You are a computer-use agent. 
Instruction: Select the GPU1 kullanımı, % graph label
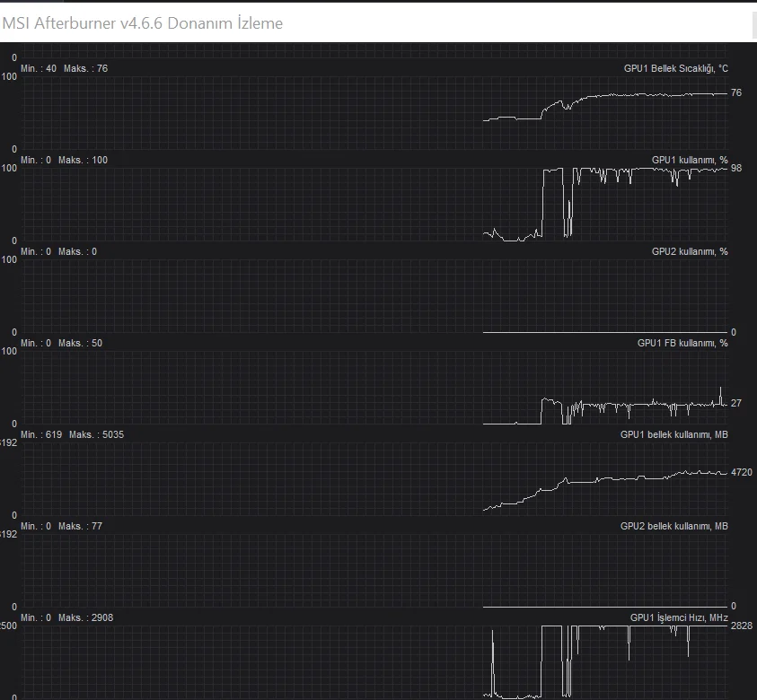click(690, 160)
